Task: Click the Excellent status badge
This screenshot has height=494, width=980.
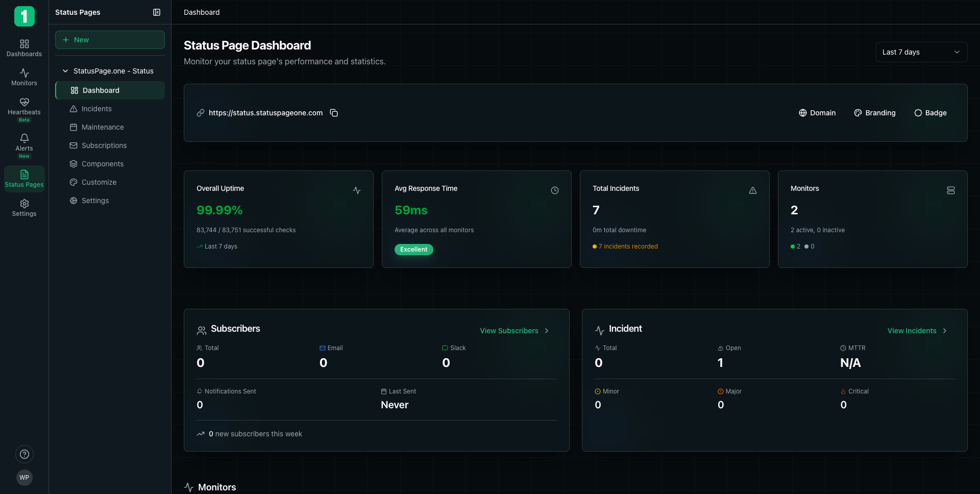Action: coord(413,250)
